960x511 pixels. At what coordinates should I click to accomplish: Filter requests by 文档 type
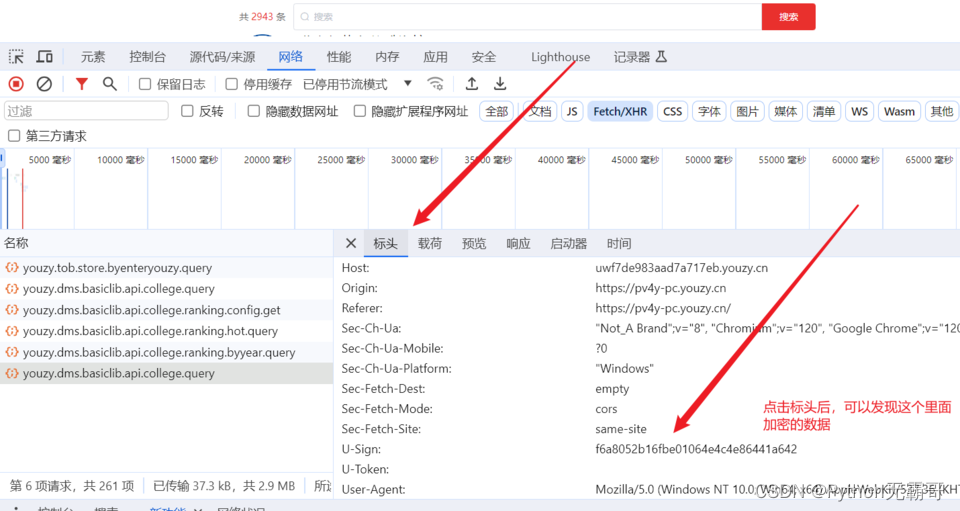pos(540,111)
